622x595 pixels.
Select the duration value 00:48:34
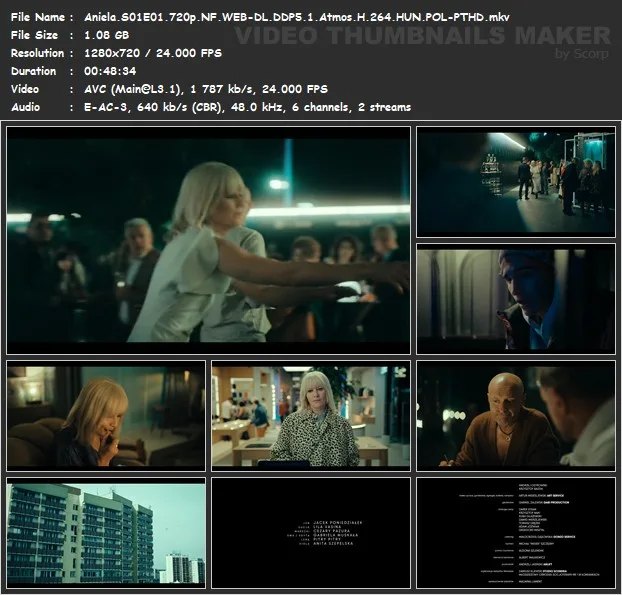(110, 71)
